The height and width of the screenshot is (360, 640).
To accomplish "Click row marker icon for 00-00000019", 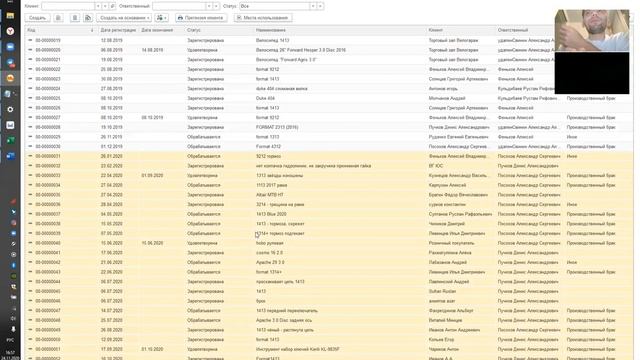I will [x=30, y=40].
